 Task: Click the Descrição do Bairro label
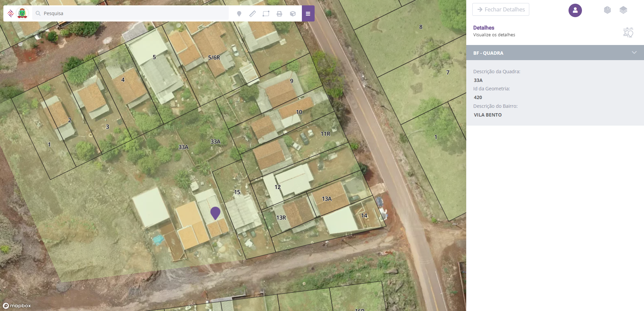tap(495, 106)
